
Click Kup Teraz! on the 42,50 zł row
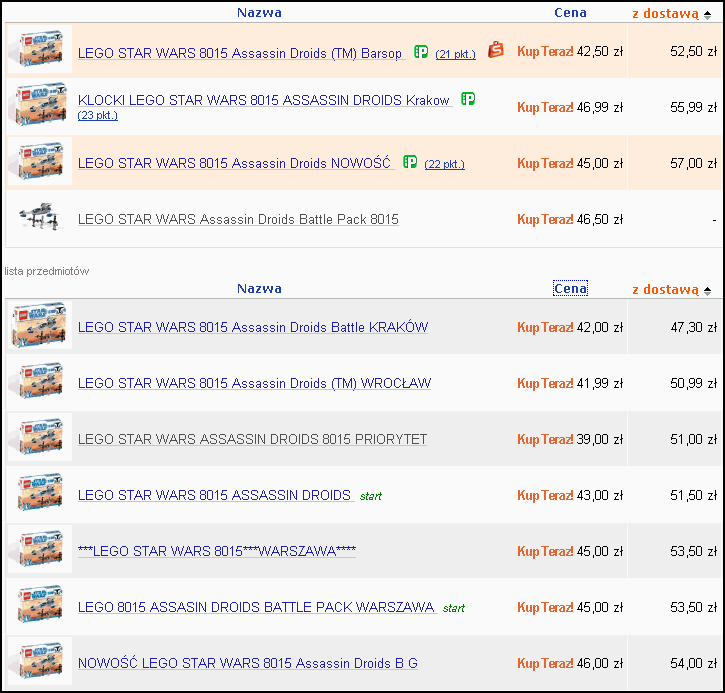coord(545,51)
